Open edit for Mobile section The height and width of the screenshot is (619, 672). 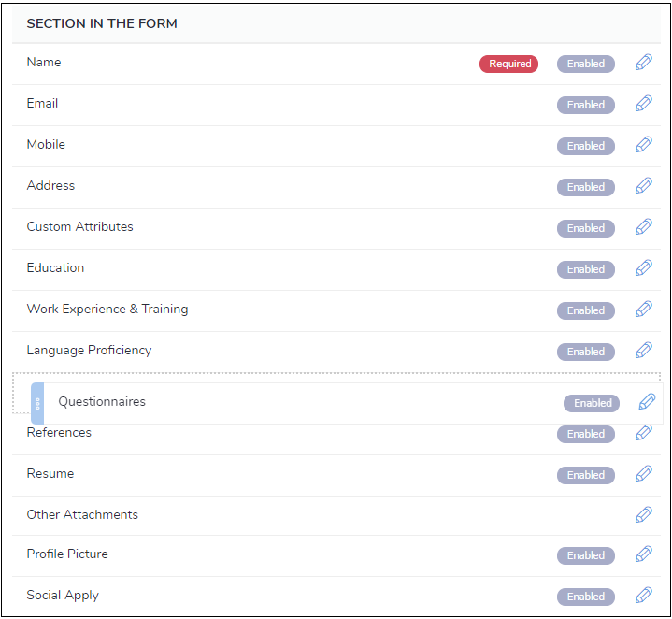643,145
